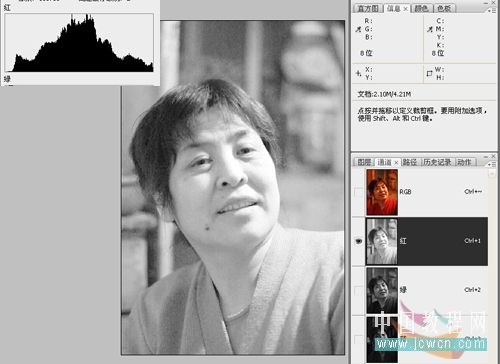This screenshot has height=364, width=500.
Task: Open the info panel flyout menu
Action: tap(493, 10)
